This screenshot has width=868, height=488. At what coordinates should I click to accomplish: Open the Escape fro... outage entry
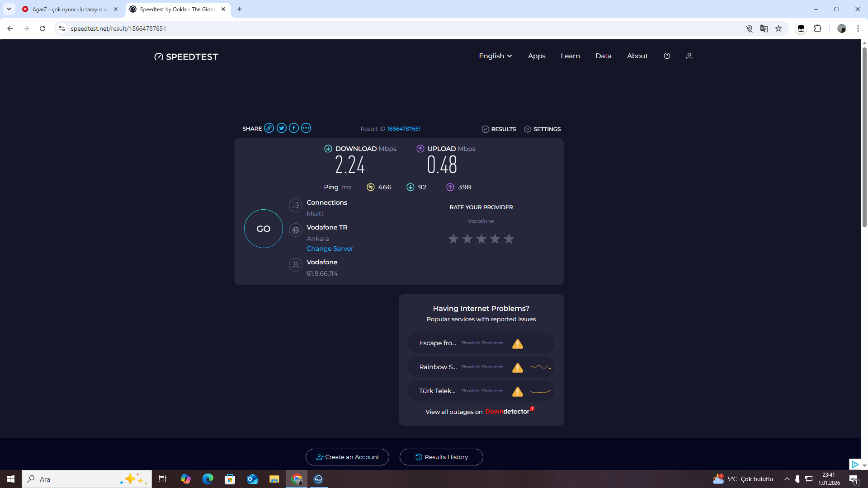pos(481,343)
